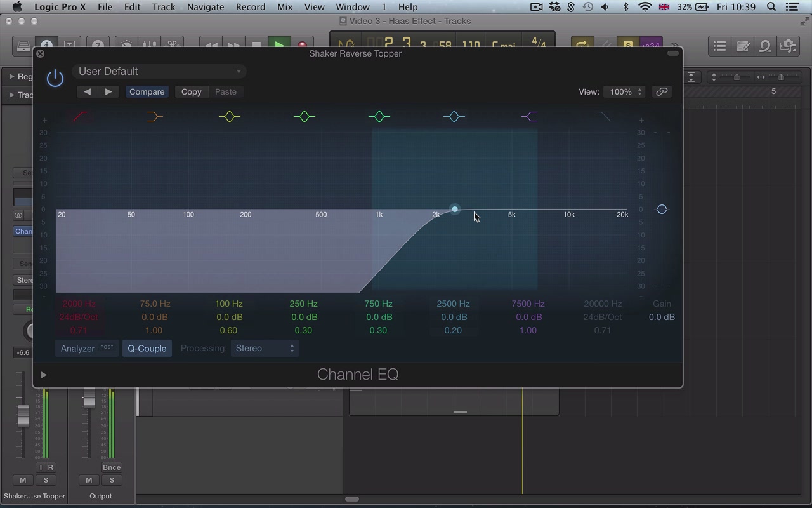812x508 pixels.
Task: Enable the high cut filter band icon
Action: click(x=603, y=117)
